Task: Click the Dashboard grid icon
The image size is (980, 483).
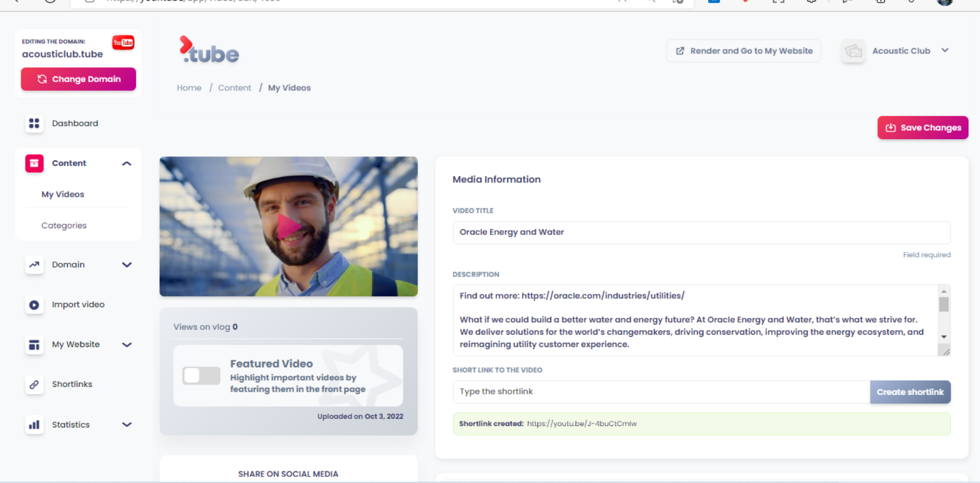Action: [34, 123]
